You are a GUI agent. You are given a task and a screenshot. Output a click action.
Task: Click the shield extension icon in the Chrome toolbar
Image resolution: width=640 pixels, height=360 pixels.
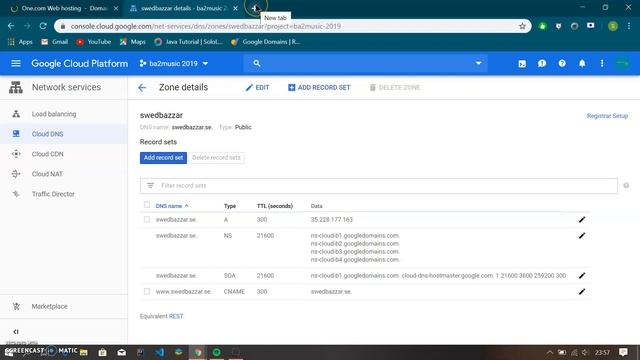tap(558, 26)
